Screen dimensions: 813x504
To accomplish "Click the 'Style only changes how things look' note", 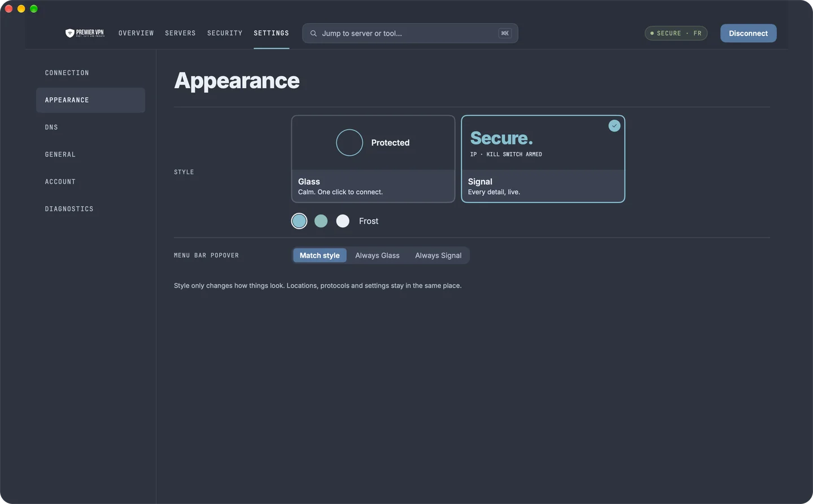I will click(318, 286).
